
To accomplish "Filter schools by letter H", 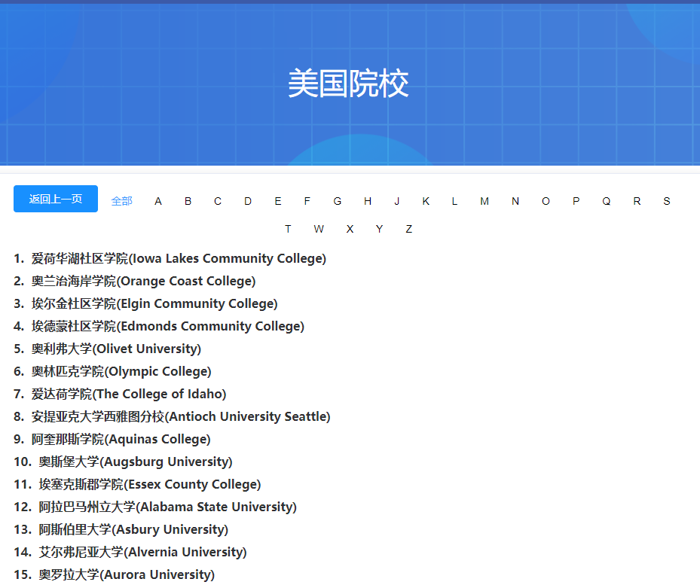I will pyautogui.click(x=368, y=201).
